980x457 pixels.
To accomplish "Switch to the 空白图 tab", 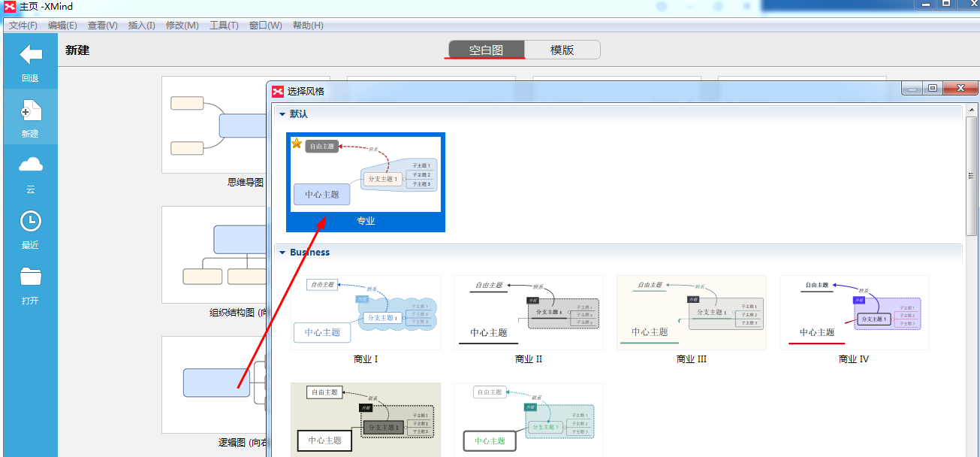I will tap(486, 50).
